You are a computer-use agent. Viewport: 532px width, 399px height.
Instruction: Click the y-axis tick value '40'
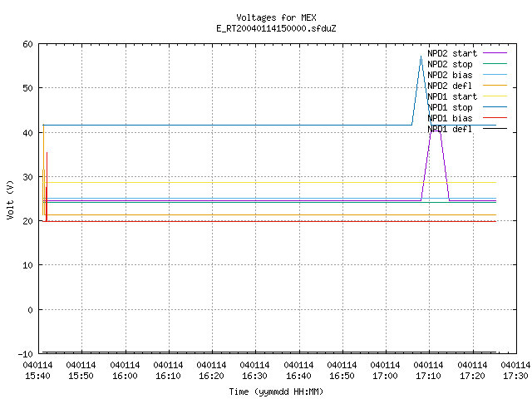coord(27,133)
